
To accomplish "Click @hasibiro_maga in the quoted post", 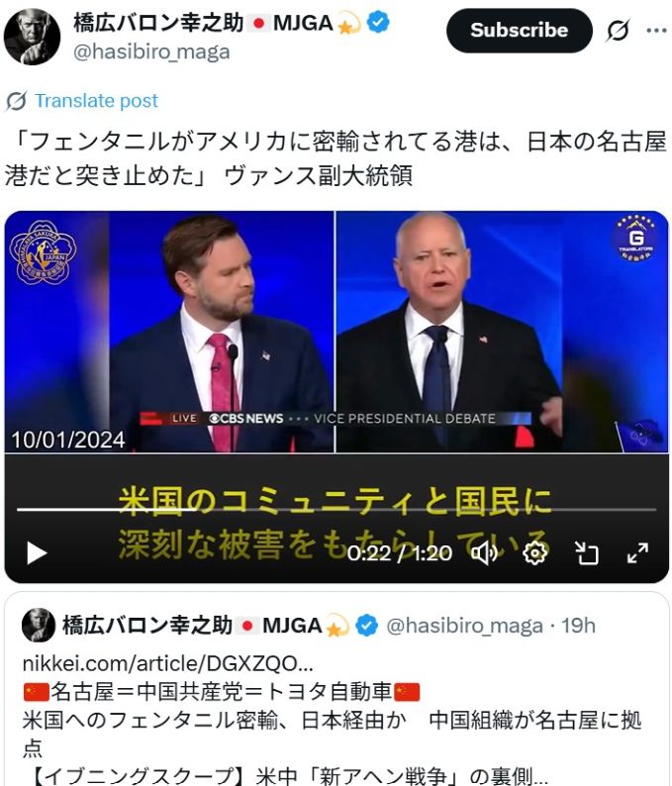I will point(464,626).
